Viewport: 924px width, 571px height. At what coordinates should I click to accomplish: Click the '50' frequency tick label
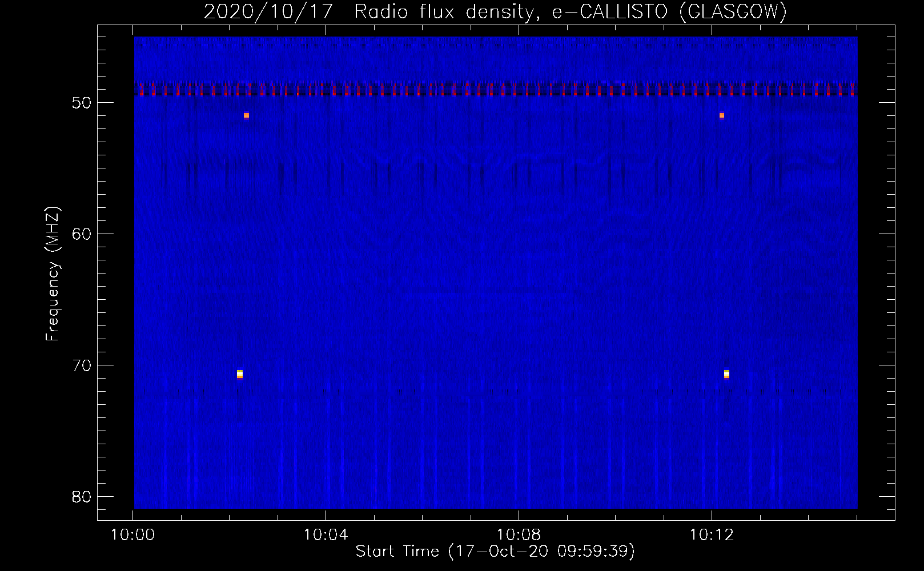82,103
